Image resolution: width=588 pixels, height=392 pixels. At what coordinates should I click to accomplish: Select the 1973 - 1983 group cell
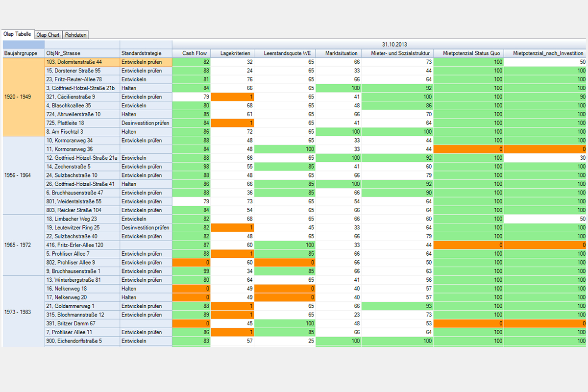(x=24, y=311)
